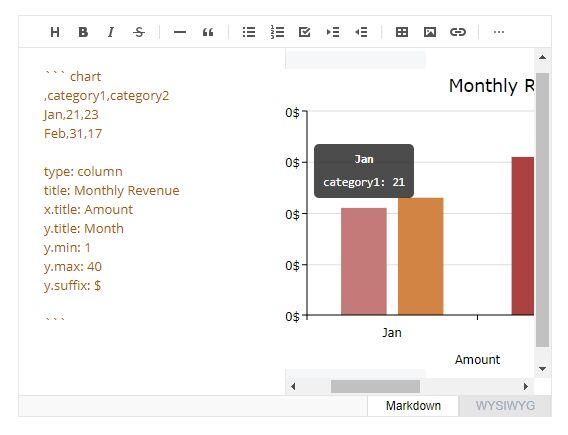Viewport: 568px width, 435px height.
Task: Apply heading format with H icon
Action: tap(55, 32)
